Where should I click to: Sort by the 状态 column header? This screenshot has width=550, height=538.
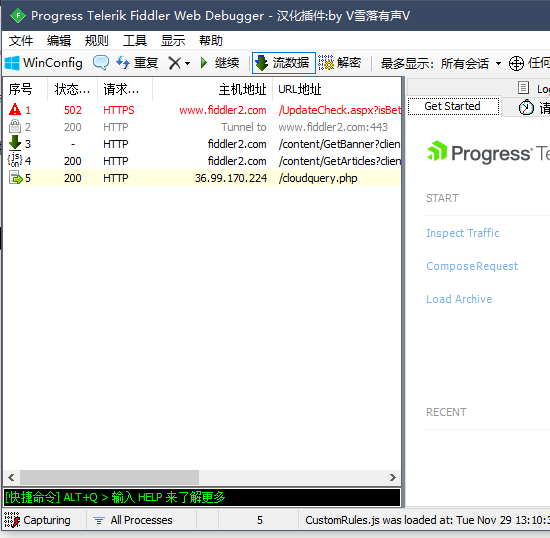click(x=72, y=89)
